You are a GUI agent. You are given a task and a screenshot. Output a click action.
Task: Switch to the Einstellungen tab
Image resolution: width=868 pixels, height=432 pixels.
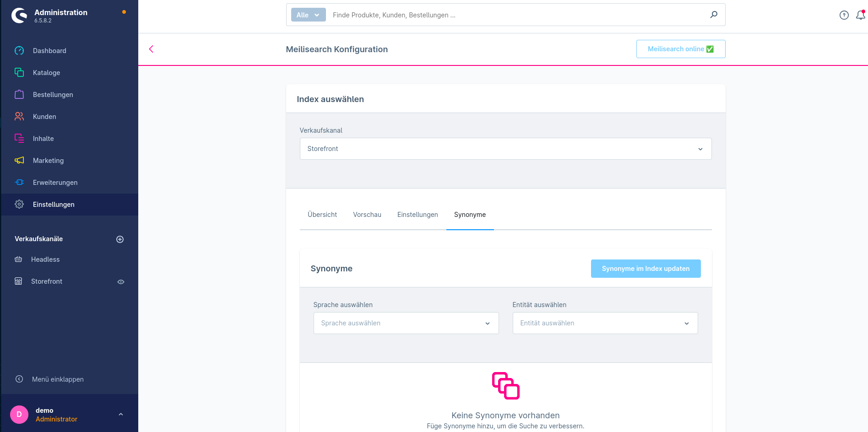[418, 215]
